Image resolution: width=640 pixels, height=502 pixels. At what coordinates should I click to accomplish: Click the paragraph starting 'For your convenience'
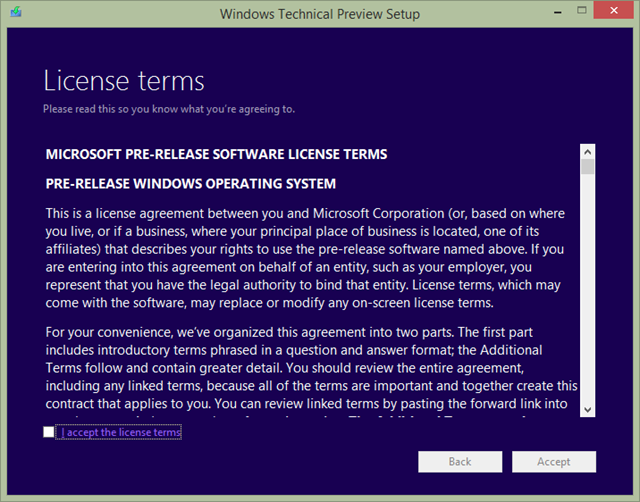[x=311, y=371]
